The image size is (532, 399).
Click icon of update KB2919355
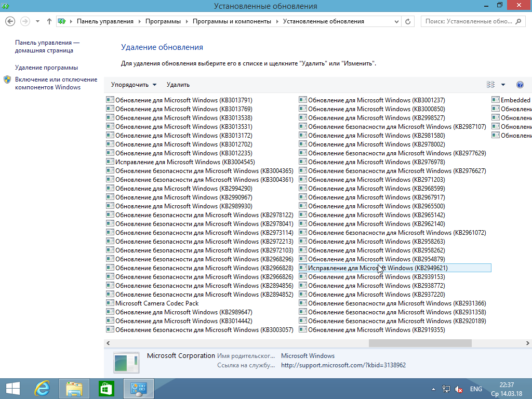303,329
